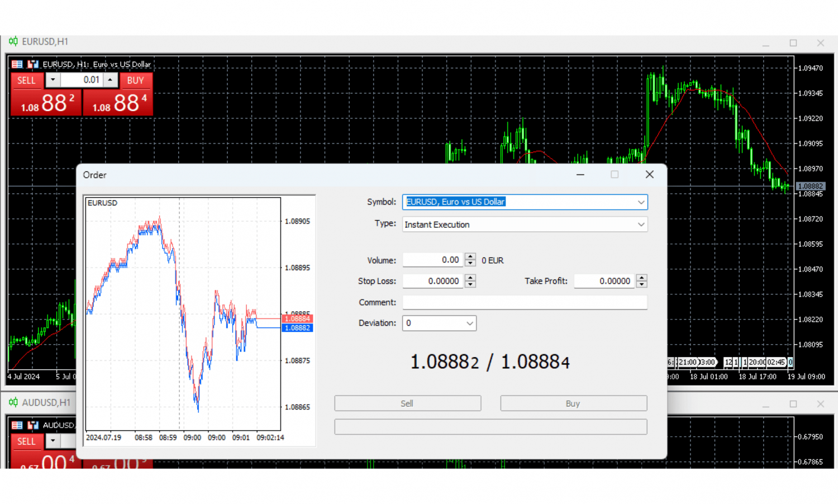Decrease lot size with EURUSD panel down arrow
This screenshot has height=504, width=838.
[53, 80]
